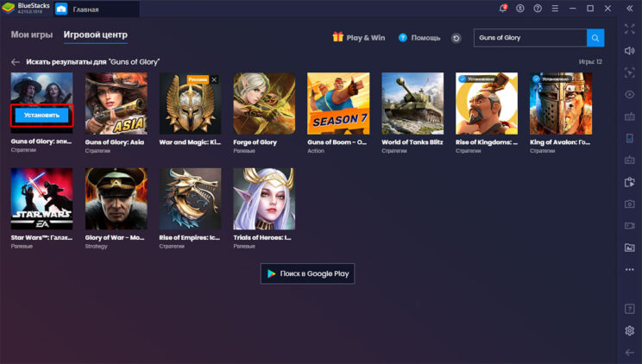The width and height of the screenshot is (642, 364).
Task: Close the ad on War and Magic
Action: (214, 79)
